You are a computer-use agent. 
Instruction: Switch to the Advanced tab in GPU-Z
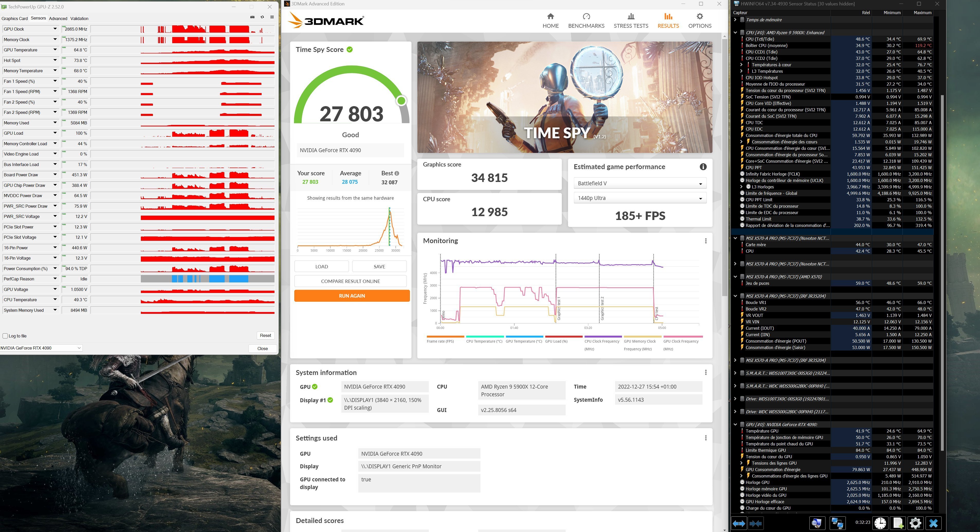point(58,18)
